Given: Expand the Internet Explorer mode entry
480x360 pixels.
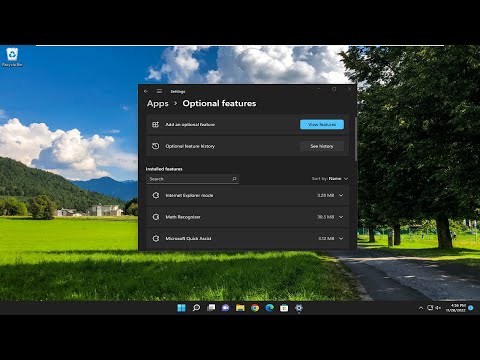Looking at the screenshot, I should click(x=341, y=195).
